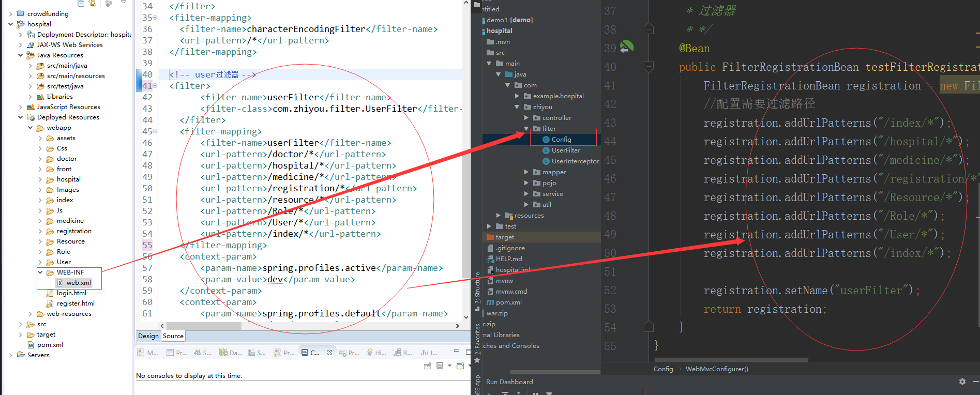This screenshot has width=980, height=395.
Task: Open UserInterceptor class in IntelliJ tree
Action: (570, 161)
